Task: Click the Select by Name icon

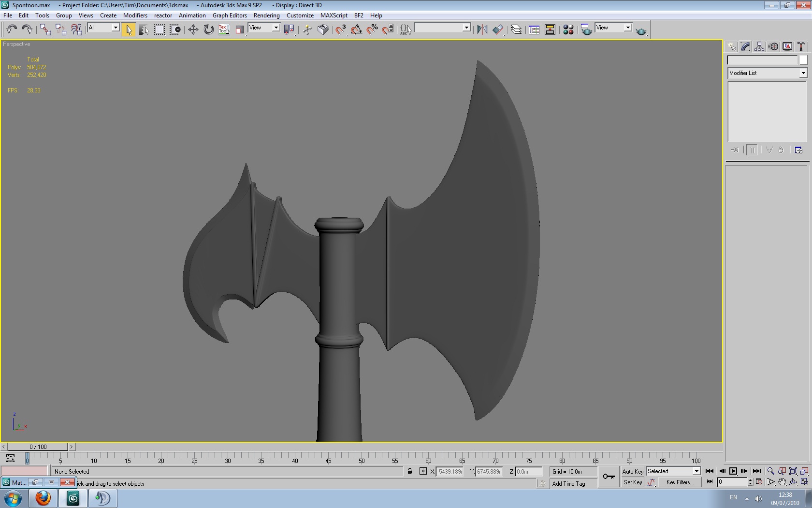Action: point(144,30)
